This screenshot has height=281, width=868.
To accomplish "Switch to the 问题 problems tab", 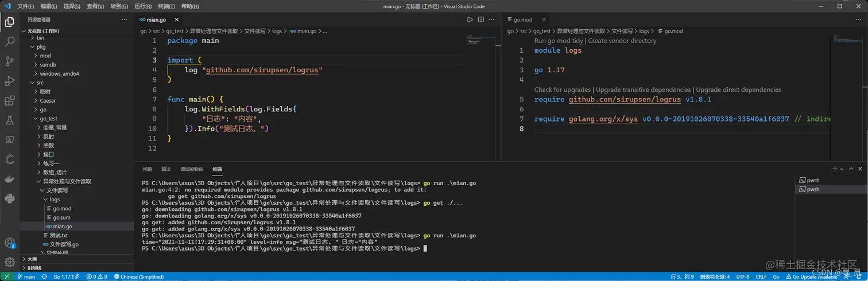I will coord(147,169).
